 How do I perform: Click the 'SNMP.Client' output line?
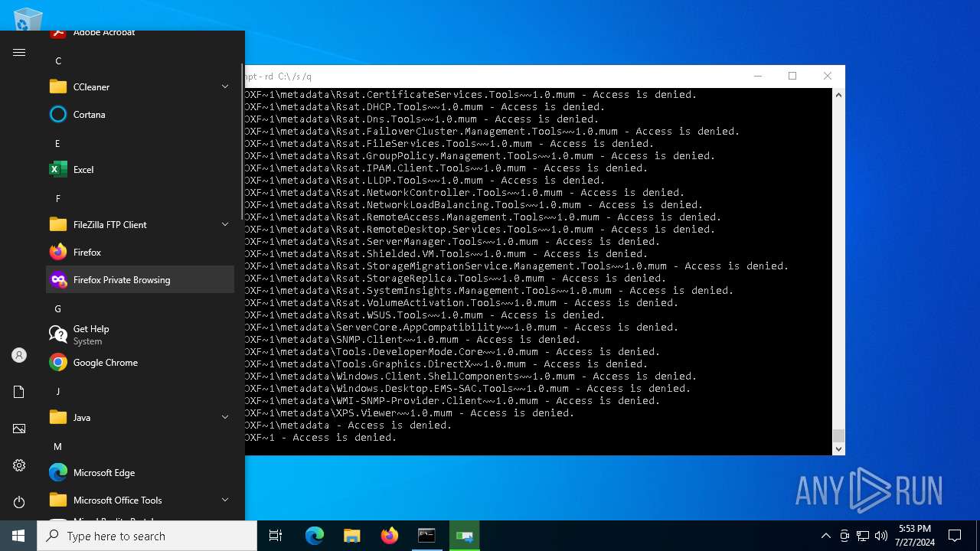[413, 340]
